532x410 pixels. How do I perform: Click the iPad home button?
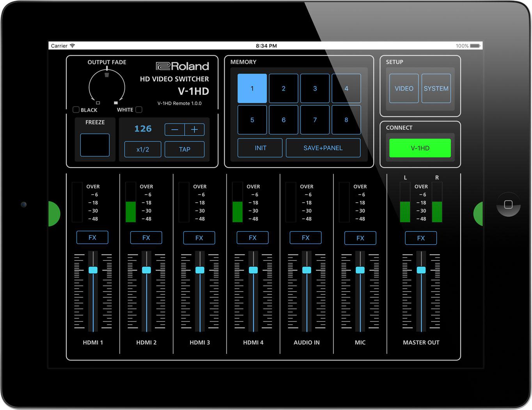(508, 205)
